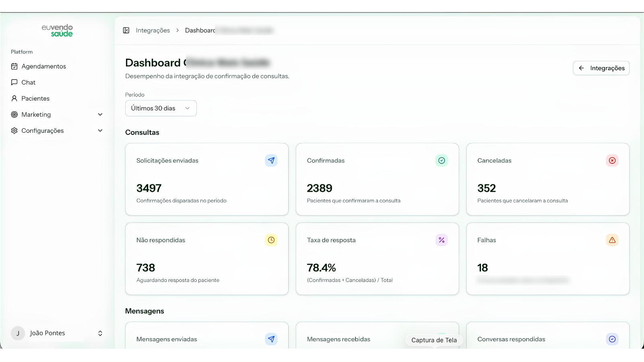Image resolution: width=644 pixels, height=362 pixels.
Task: Click the euvendo saúde logo
Action: coord(57,31)
